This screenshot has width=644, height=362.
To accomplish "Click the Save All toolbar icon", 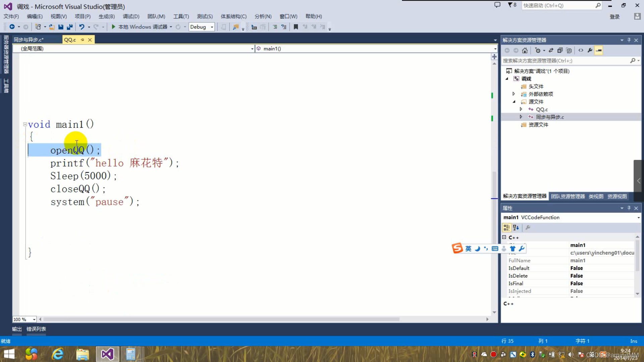I will pyautogui.click(x=70, y=27).
